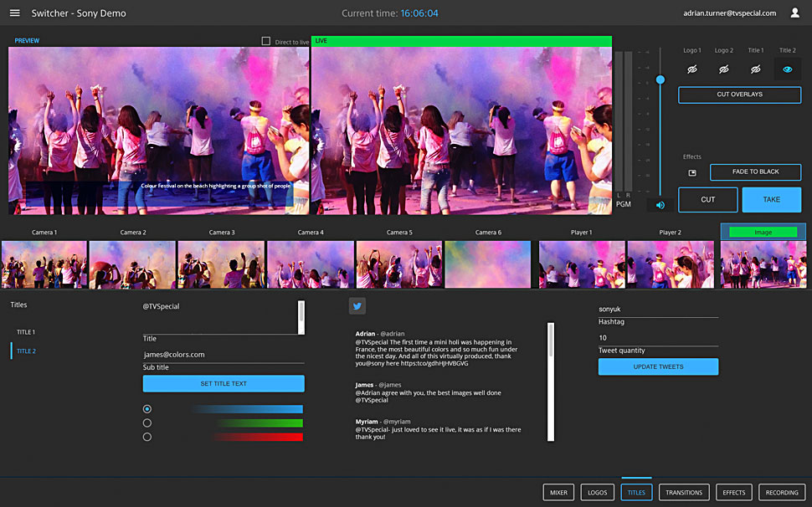Open the Mixer tab
This screenshot has height=507, width=812.
point(558,493)
